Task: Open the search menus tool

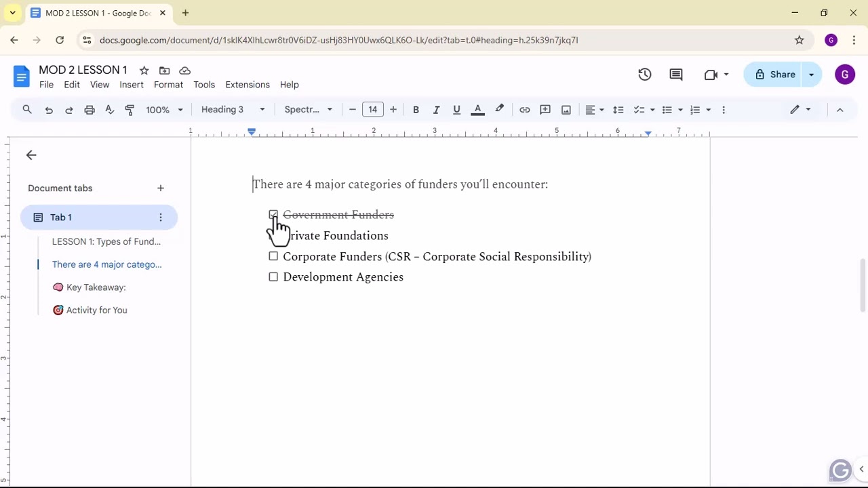Action: (27, 110)
